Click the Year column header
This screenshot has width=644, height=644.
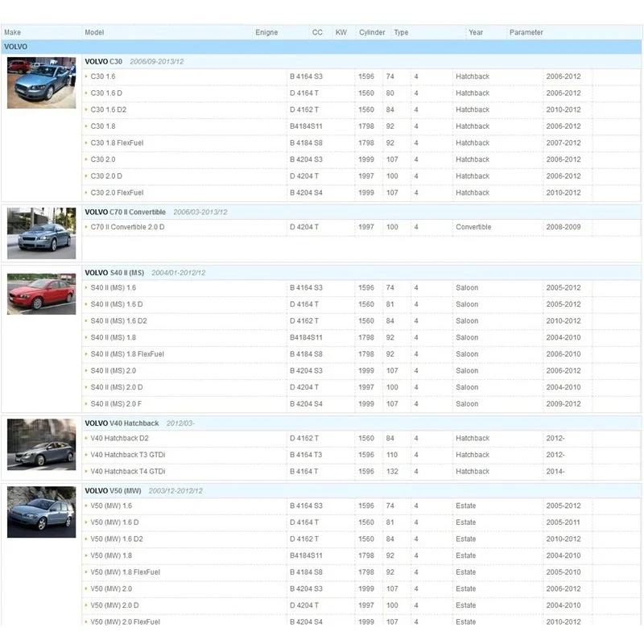[476, 32]
